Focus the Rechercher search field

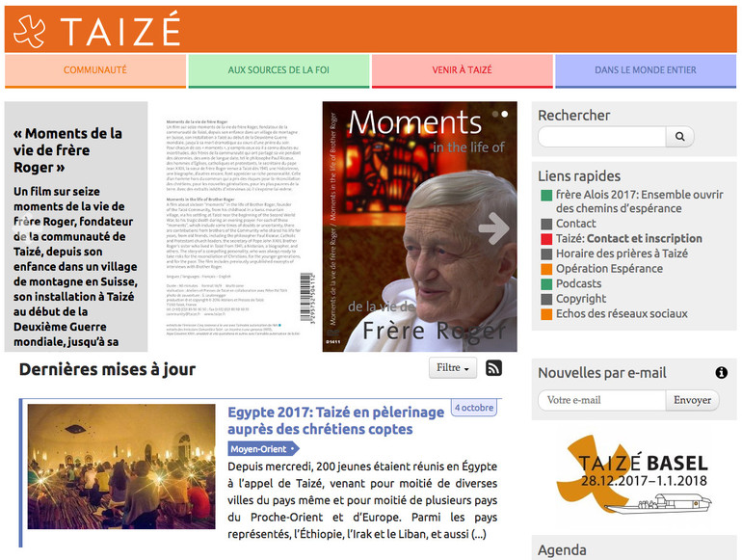602,136
